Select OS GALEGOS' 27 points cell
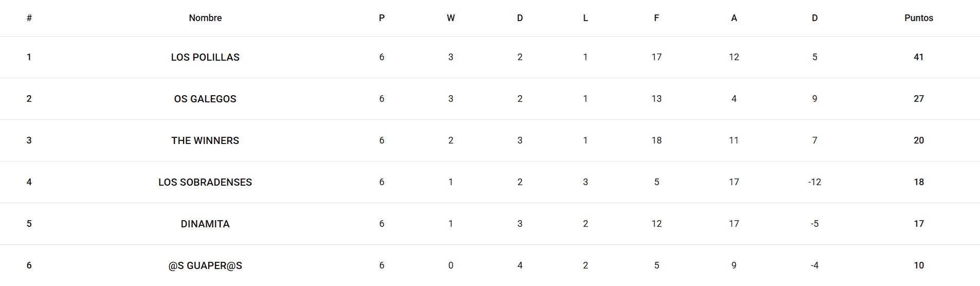 [918, 99]
